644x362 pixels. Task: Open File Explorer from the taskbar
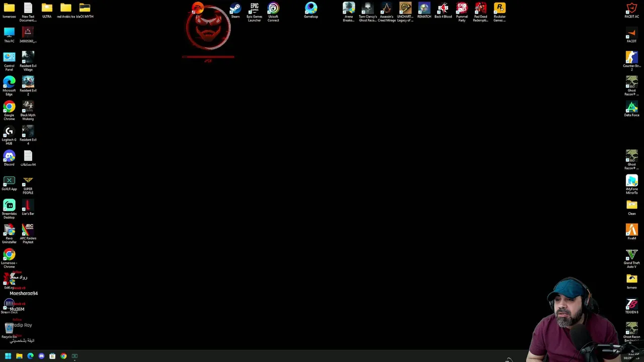pos(19,356)
